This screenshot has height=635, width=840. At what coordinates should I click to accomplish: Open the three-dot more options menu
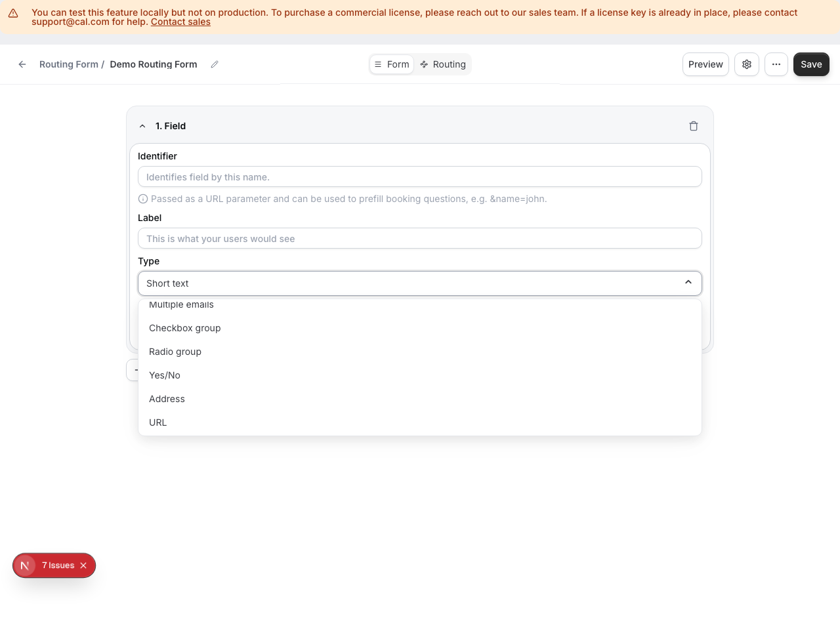(776, 64)
